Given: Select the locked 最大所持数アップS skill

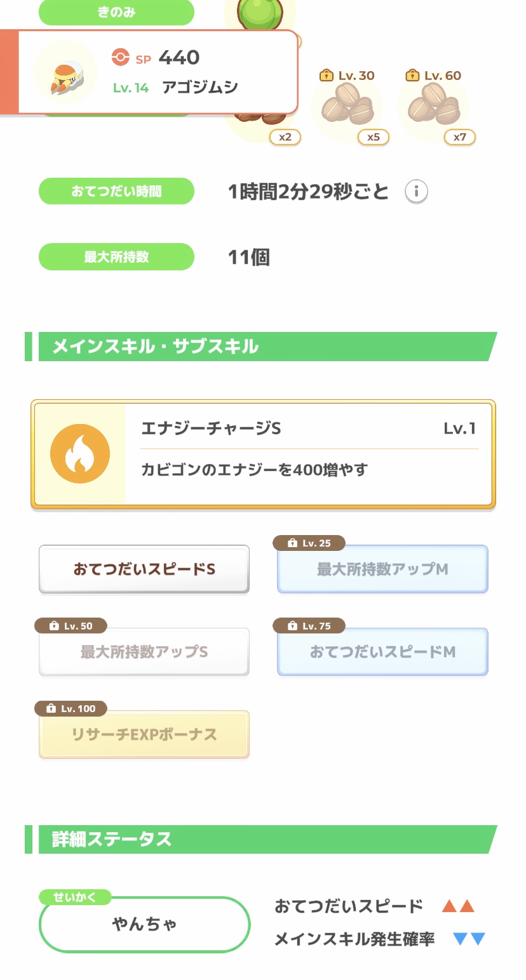Looking at the screenshot, I should point(144,652).
